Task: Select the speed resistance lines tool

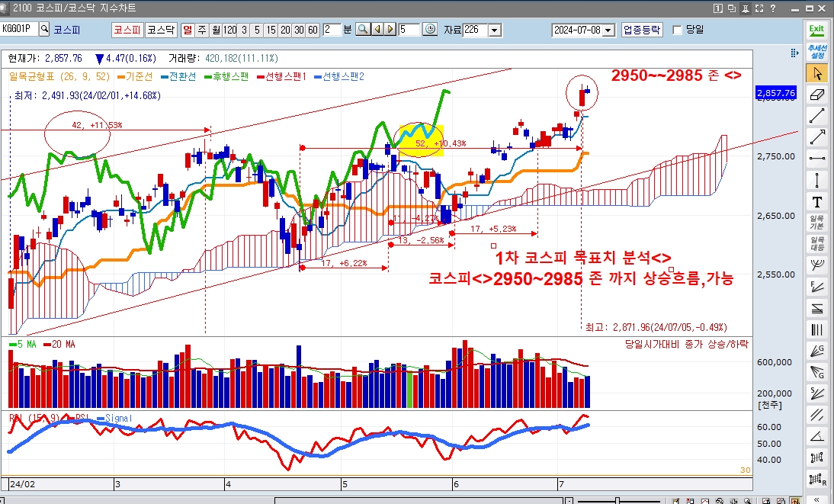Action: point(817,307)
